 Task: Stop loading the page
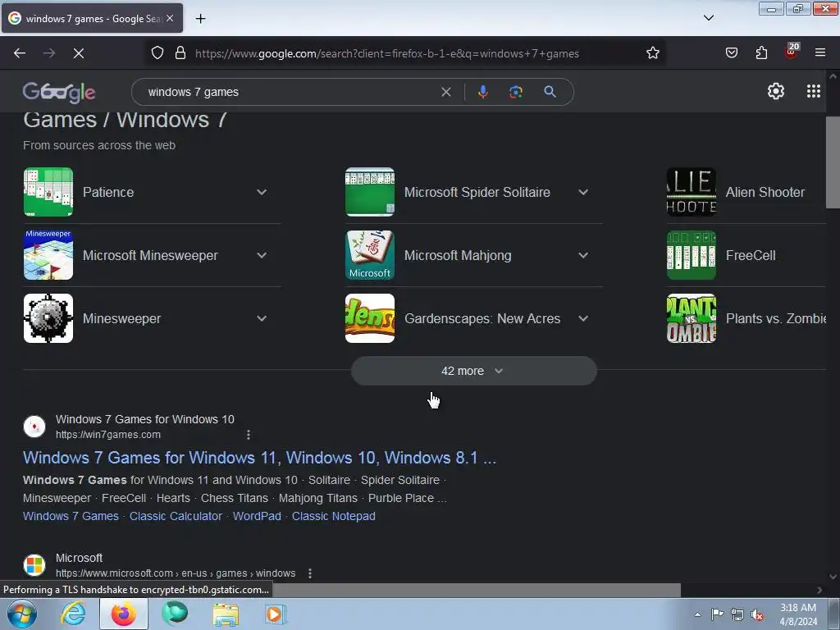coord(78,53)
